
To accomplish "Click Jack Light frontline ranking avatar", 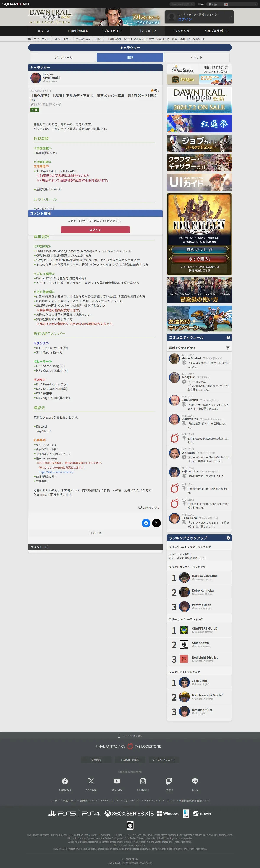I will tap(184, 682).
